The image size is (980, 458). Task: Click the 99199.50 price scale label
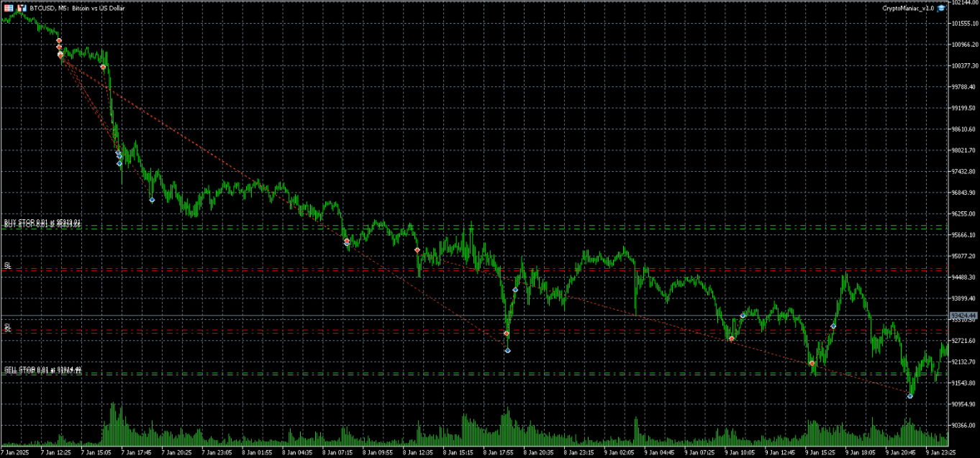point(963,108)
